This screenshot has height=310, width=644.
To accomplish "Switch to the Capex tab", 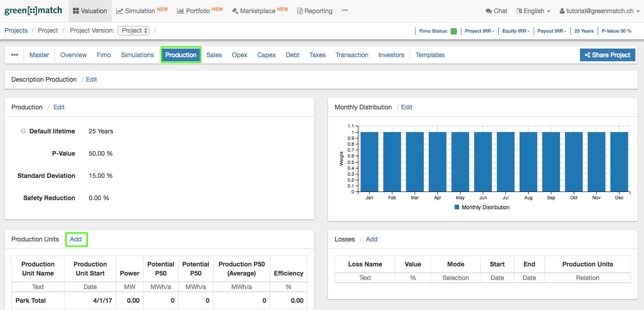I will pos(266,55).
